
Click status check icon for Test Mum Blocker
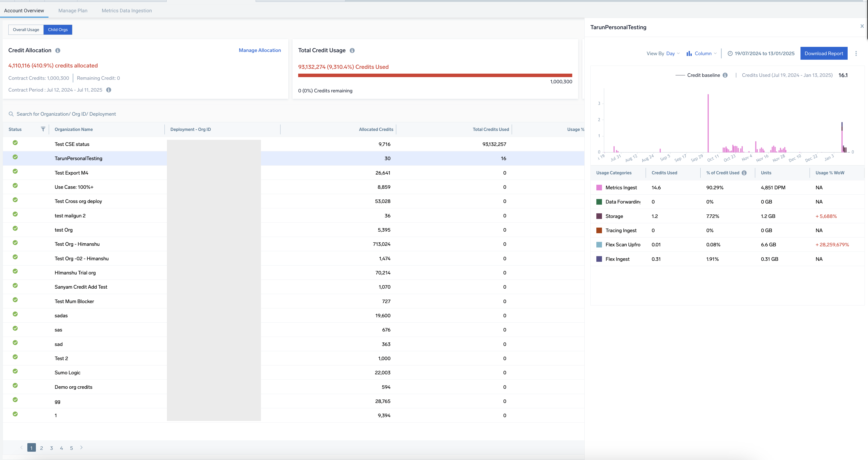15,300
